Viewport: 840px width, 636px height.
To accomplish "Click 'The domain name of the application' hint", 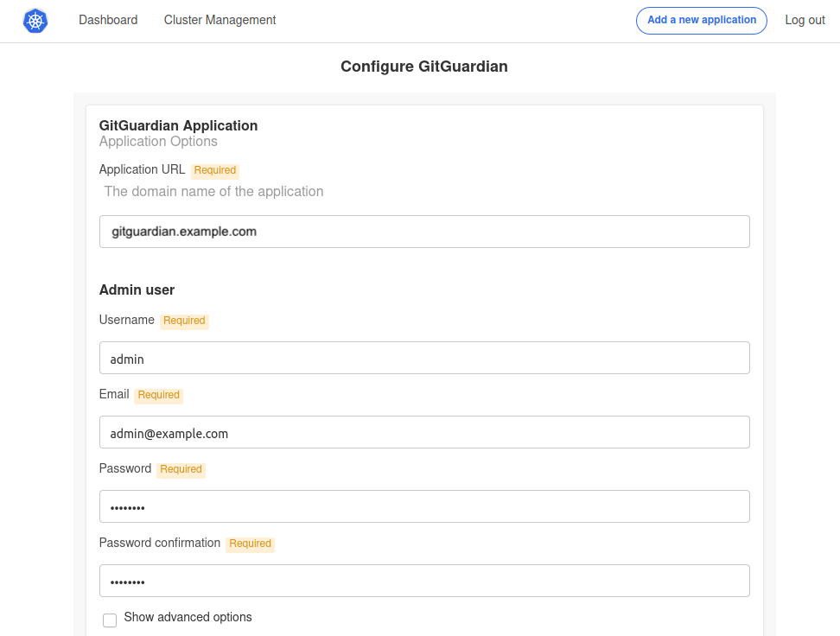I will 213,191.
